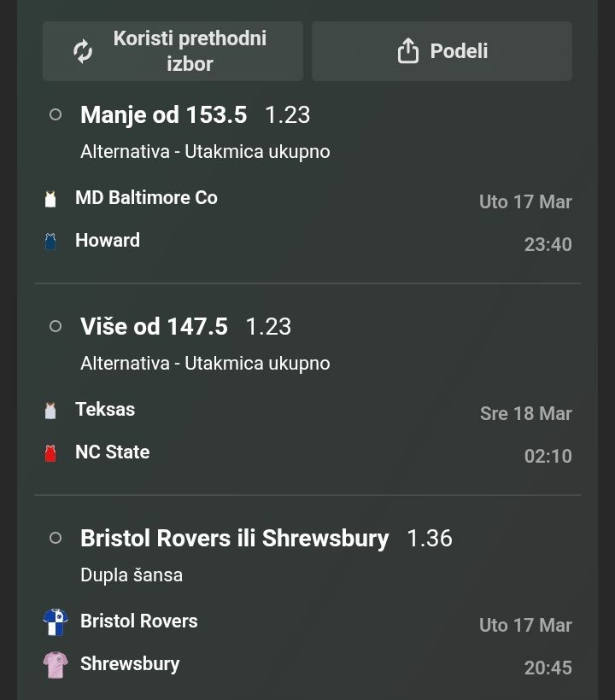Toggle the circle beside Bristol Rovers ili Shrewsbury
This screenshot has height=700, width=615.
56,538
